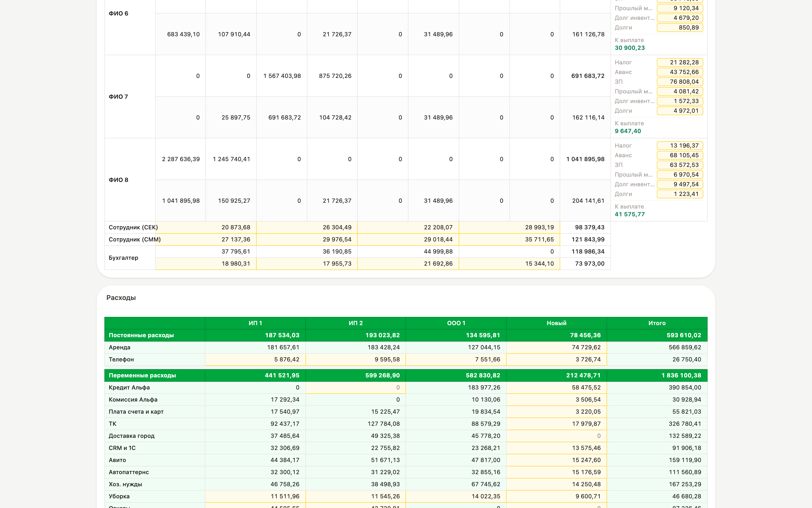This screenshot has height=508, width=812.
Task: Select the Постоянные расходы row label
Action: coord(141,335)
